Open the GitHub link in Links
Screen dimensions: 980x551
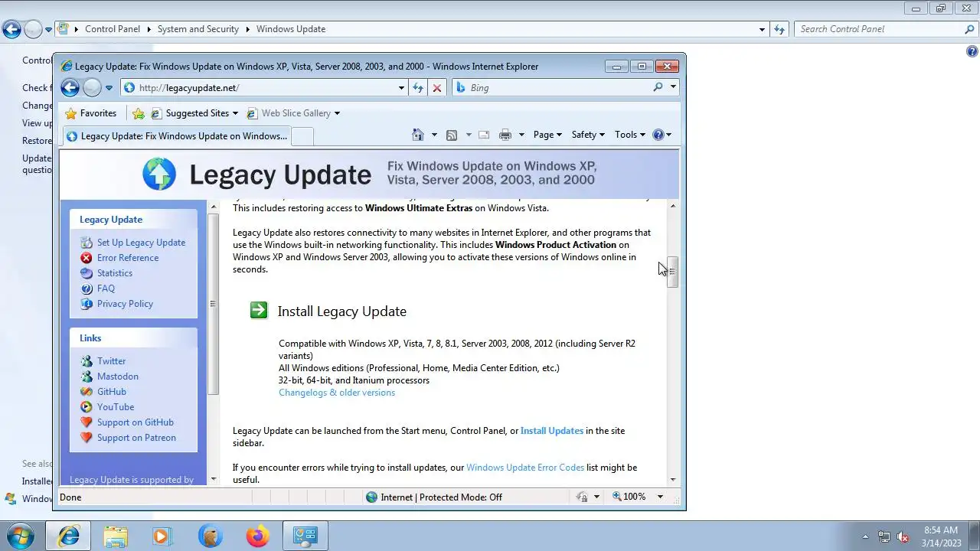click(112, 392)
